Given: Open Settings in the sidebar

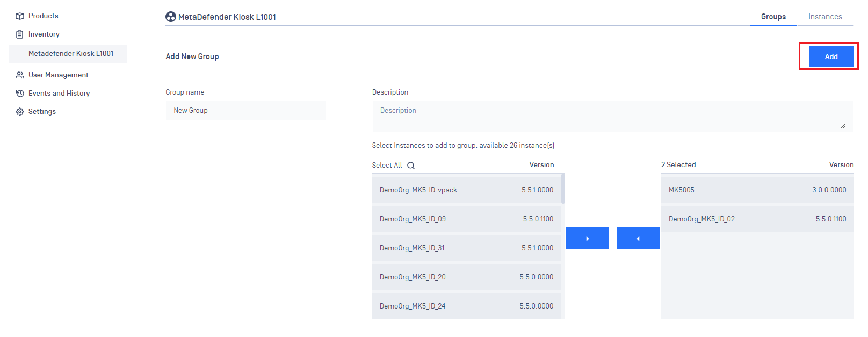Looking at the screenshot, I should click(x=42, y=112).
